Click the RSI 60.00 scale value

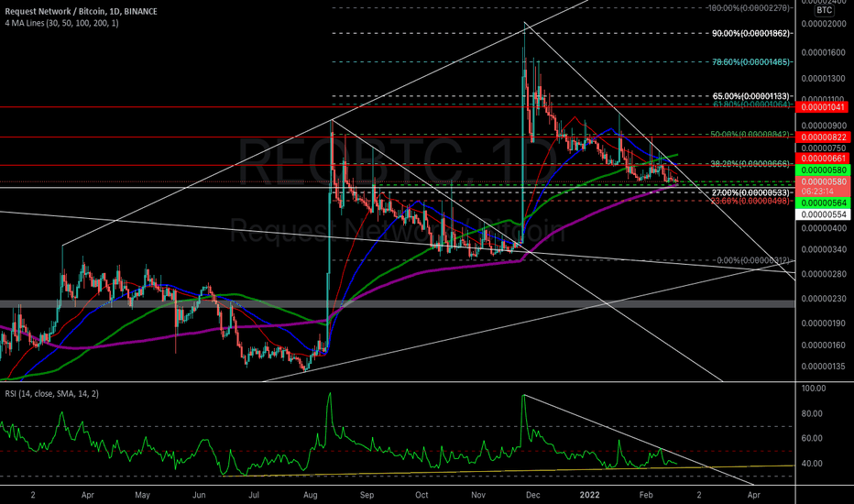click(x=812, y=438)
